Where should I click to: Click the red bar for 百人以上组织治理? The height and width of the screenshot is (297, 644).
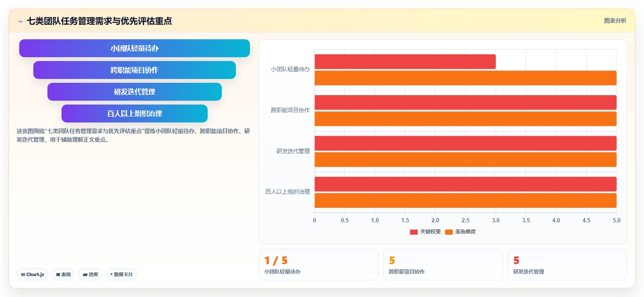(465, 184)
